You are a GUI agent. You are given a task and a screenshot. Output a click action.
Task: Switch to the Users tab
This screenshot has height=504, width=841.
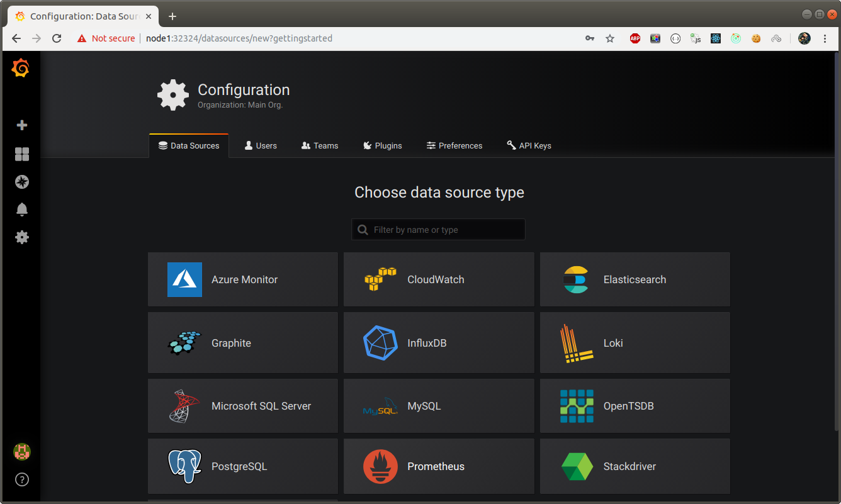pyautogui.click(x=261, y=145)
